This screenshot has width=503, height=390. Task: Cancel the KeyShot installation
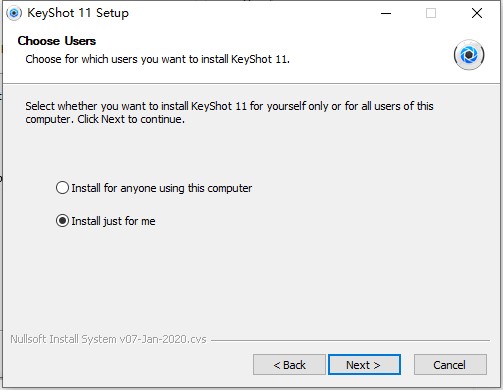pyautogui.click(x=450, y=365)
